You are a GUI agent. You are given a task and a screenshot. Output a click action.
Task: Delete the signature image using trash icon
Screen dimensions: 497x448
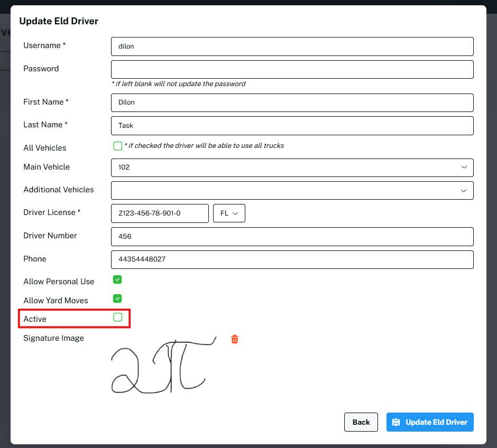pos(235,339)
